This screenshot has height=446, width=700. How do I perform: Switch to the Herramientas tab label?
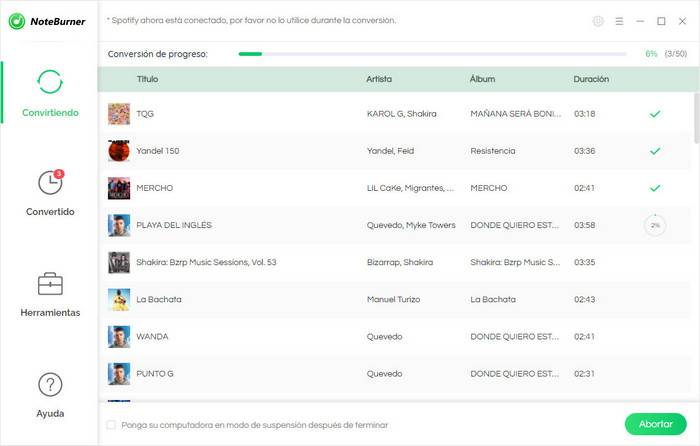pos(50,313)
